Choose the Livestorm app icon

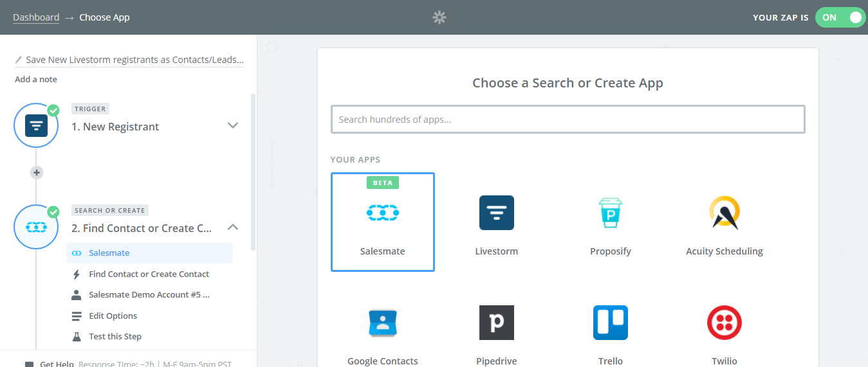(496, 213)
